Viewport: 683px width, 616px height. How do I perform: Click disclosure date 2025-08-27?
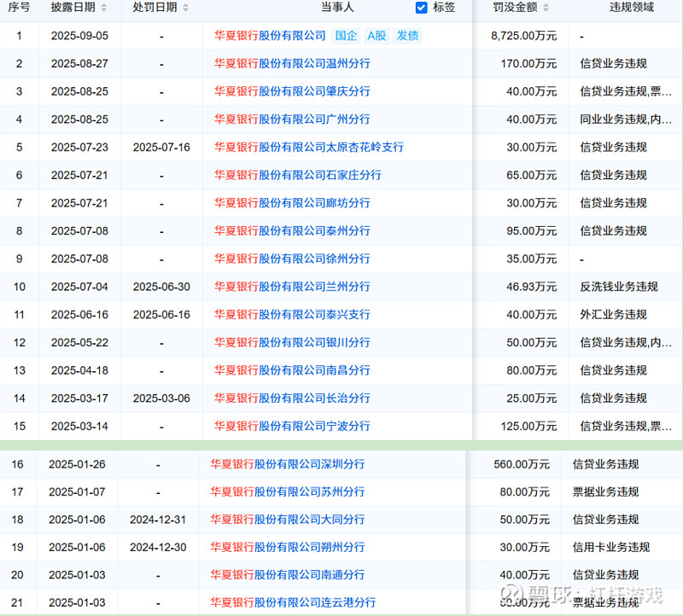[79, 63]
